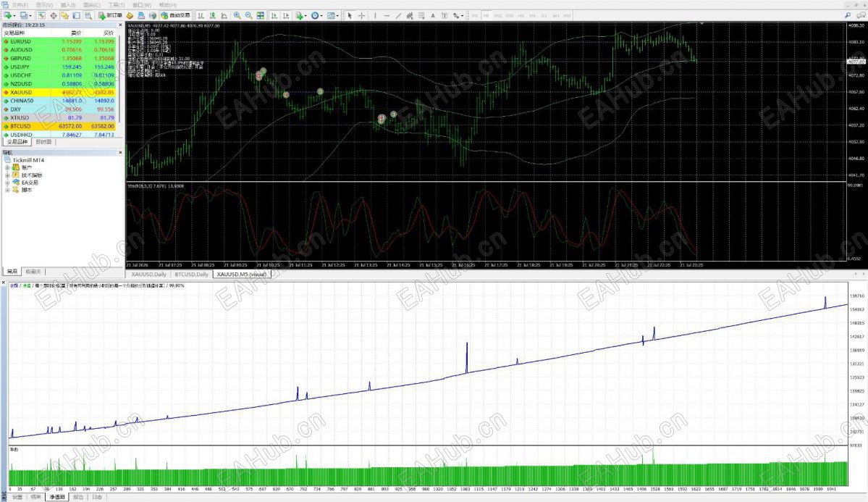Open the Profiles icon in toolbar

[23, 15]
